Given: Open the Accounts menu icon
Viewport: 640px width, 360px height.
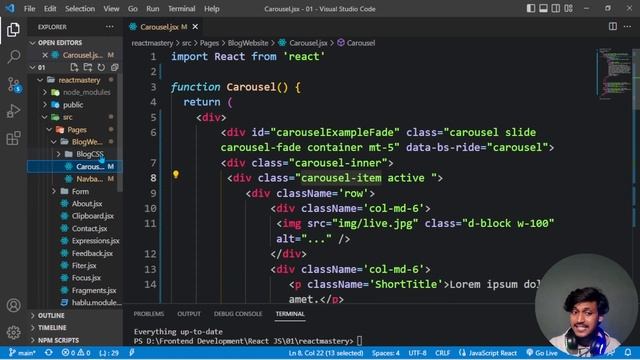Looking at the screenshot, I should point(13,305).
